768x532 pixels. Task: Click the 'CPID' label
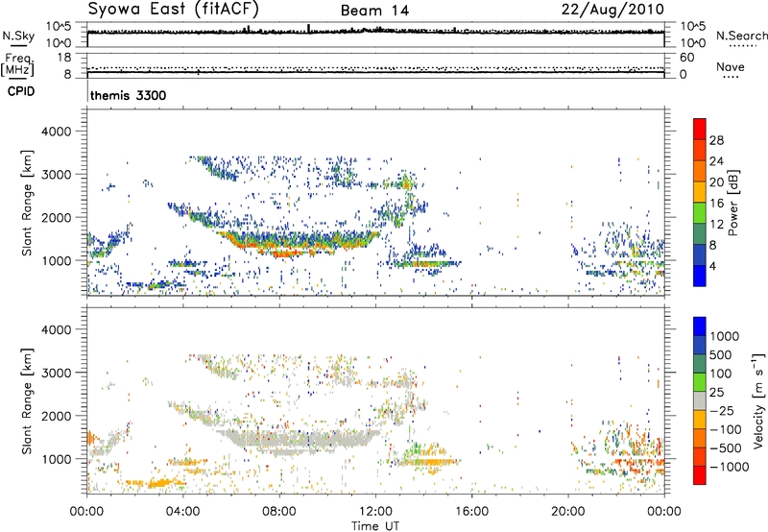click(x=21, y=91)
